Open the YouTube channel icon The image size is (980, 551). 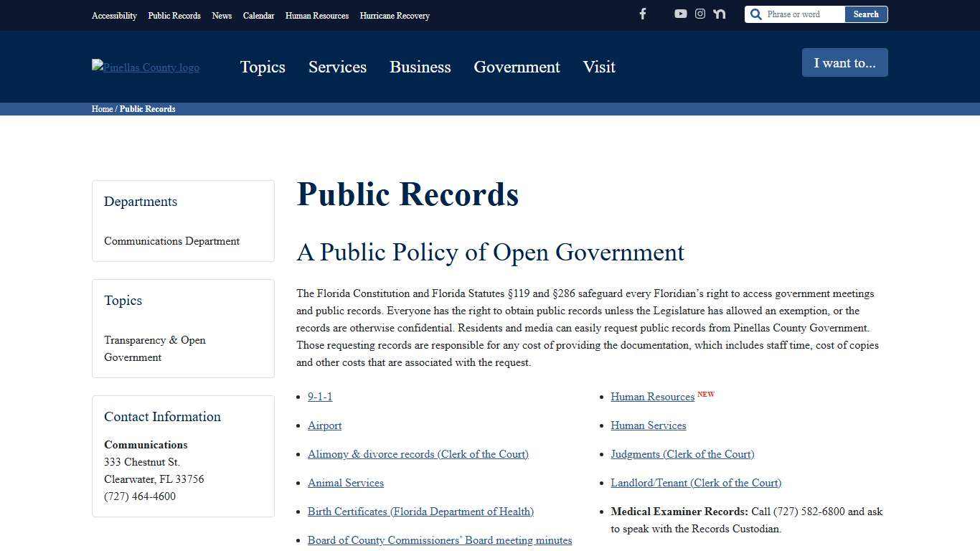(680, 14)
